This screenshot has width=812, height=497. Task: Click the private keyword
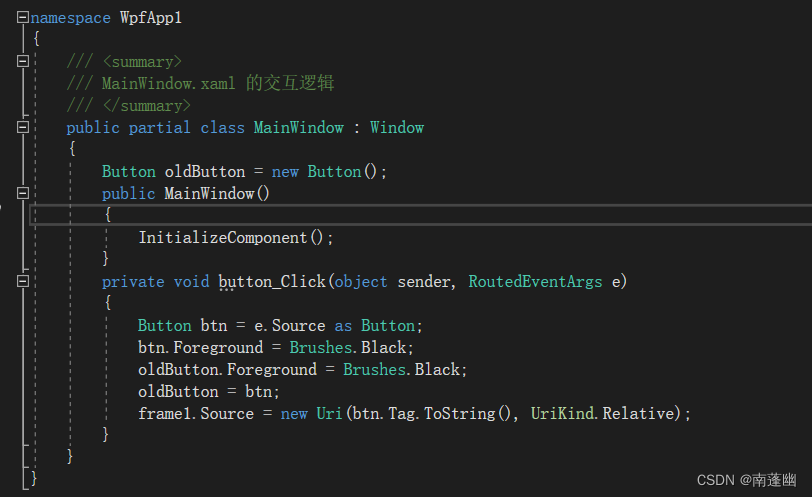133,282
